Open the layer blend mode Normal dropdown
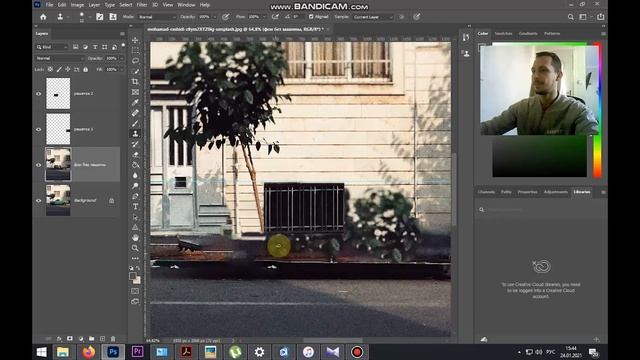 pos(60,58)
